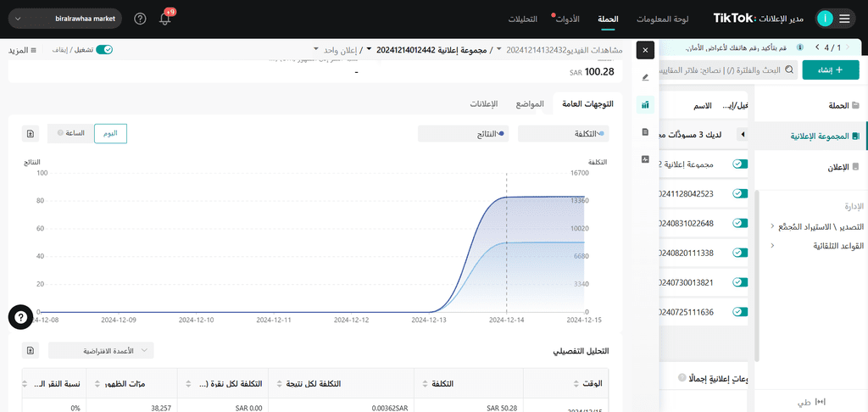The image size is (868, 412).
Task: Click info icon beside phone confirmation notice
Action: pyautogui.click(x=799, y=48)
